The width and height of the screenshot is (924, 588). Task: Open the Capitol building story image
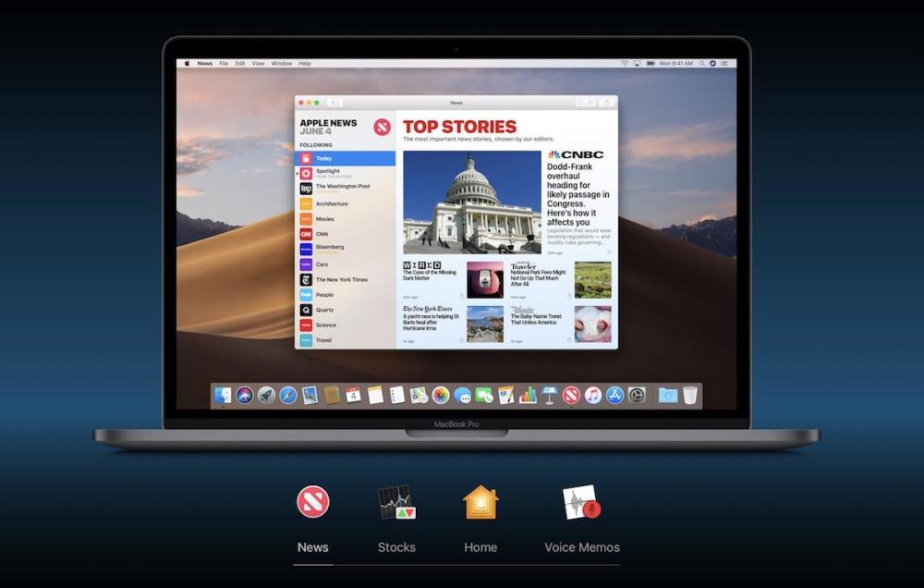pyautogui.click(x=472, y=202)
